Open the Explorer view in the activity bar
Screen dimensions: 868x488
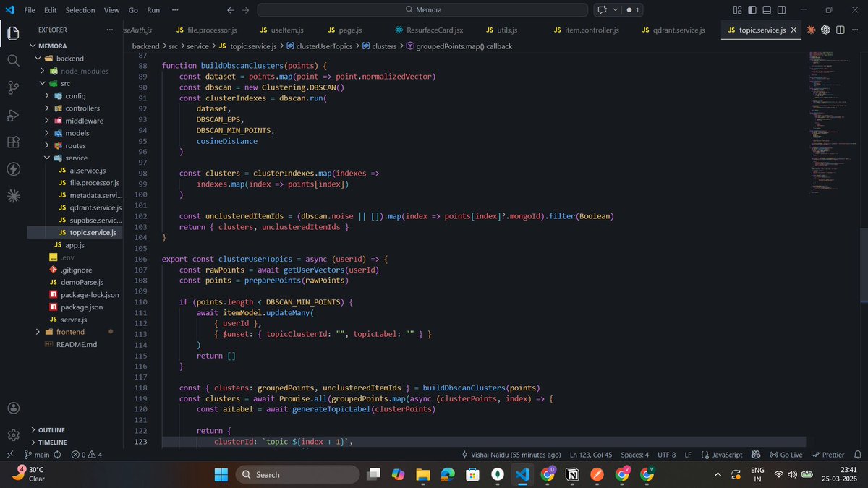[x=13, y=33]
